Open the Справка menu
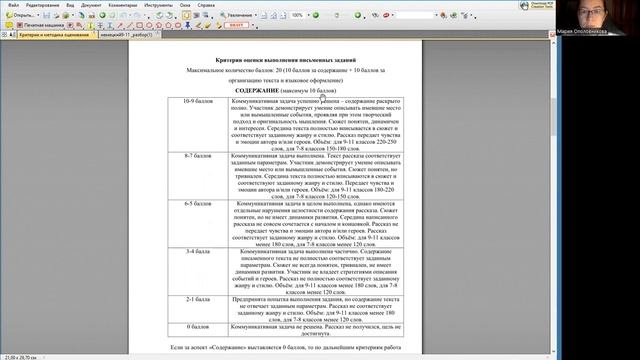The image size is (640, 360). point(206,5)
